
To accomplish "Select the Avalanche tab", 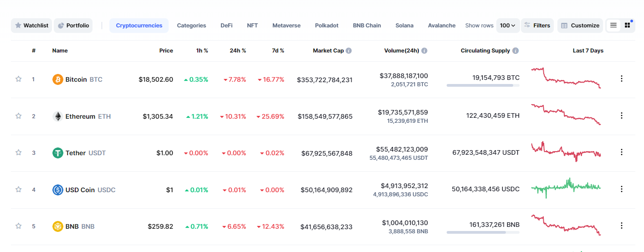I will pyautogui.click(x=442, y=26).
